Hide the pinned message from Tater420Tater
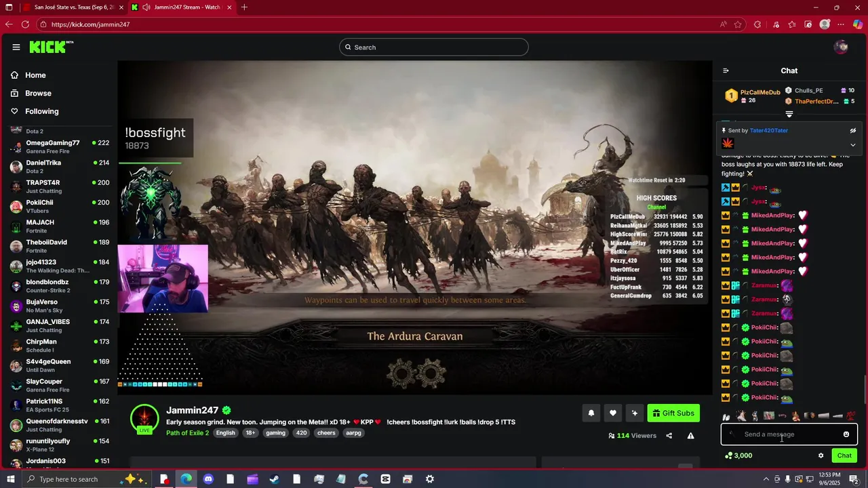This screenshot has height=488, width=868. tap(853, 130)
